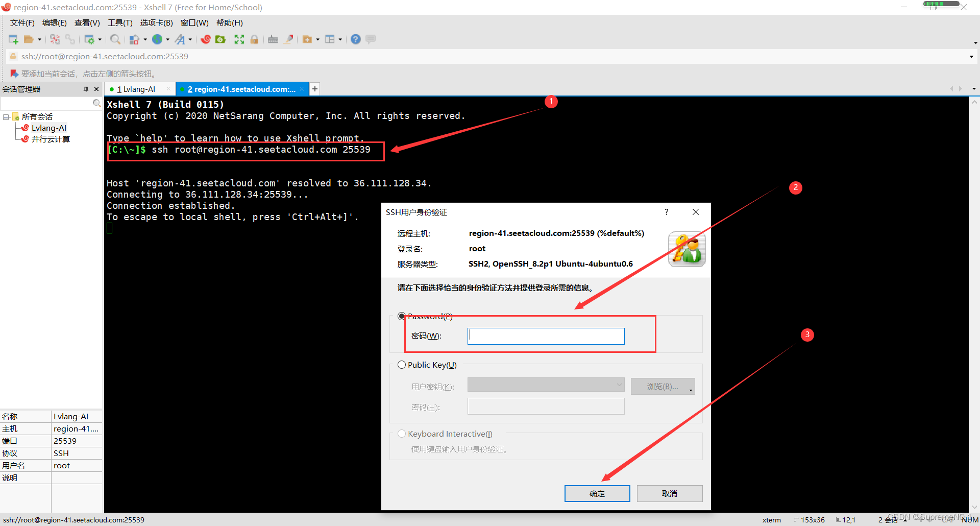Viewport: 980px width, 526px height.
Task: Open the 选项卡(B) menu
Action: click(156, 23)
